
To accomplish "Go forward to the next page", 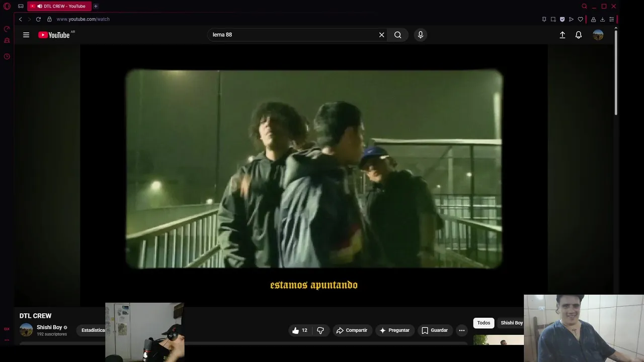I will point(29,19).
